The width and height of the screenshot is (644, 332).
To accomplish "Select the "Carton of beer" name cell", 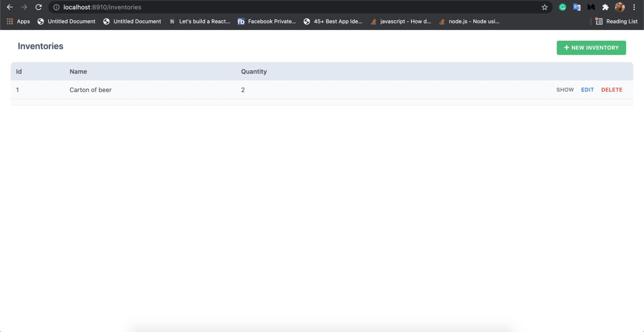I will [91, 90].
